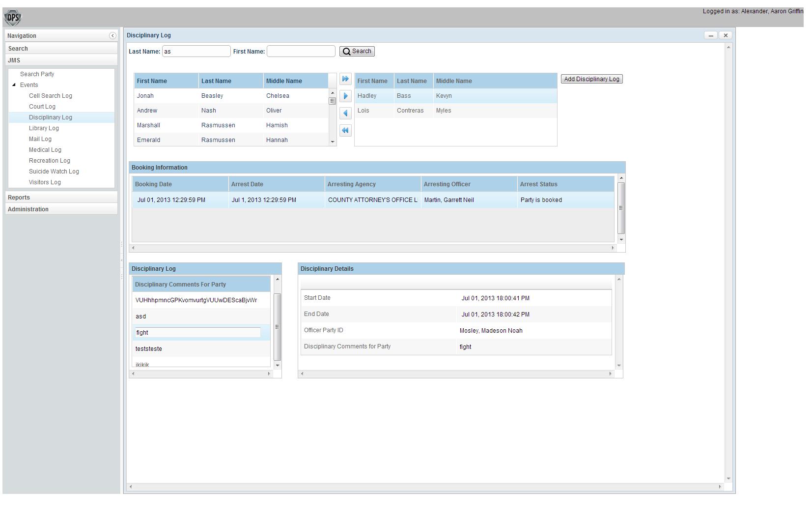The width and height of the screenshot is (812, 516).
Task: Click Add Disciplinary Log button
Action: tap(592, 79)
